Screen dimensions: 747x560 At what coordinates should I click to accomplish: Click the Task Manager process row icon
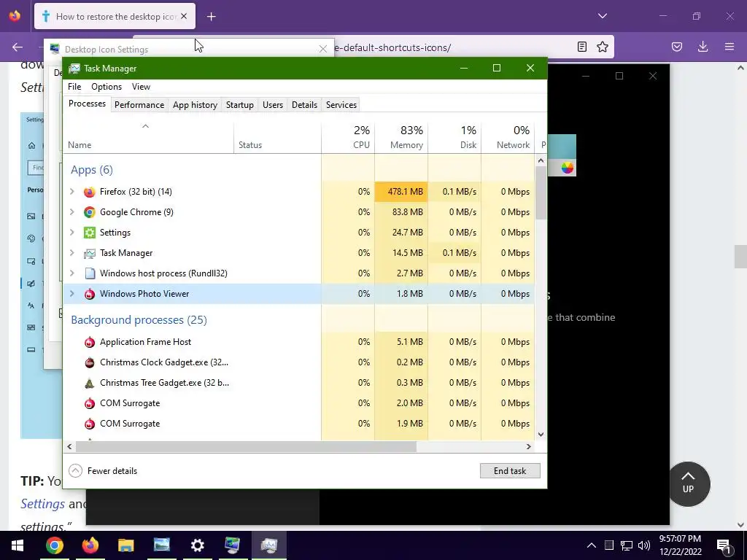pos(90,253)
